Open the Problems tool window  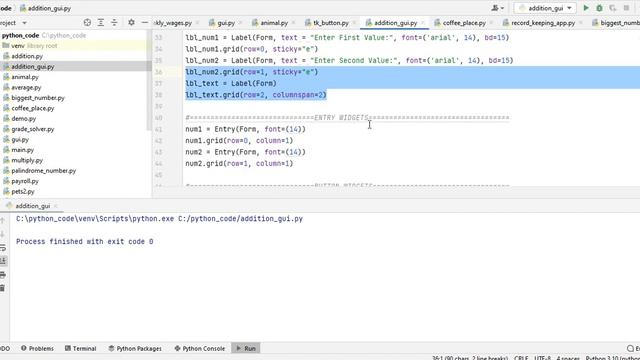[37, 349]
